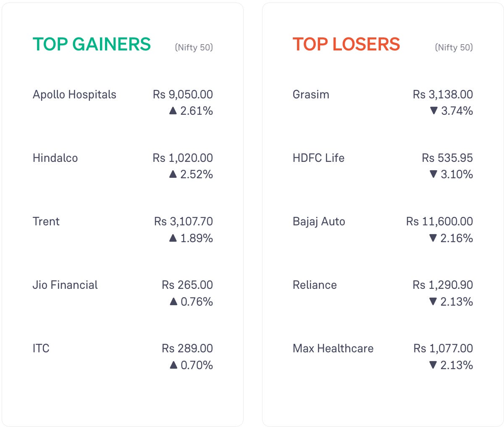Select the Jio Financial stock name

point(65,285)
